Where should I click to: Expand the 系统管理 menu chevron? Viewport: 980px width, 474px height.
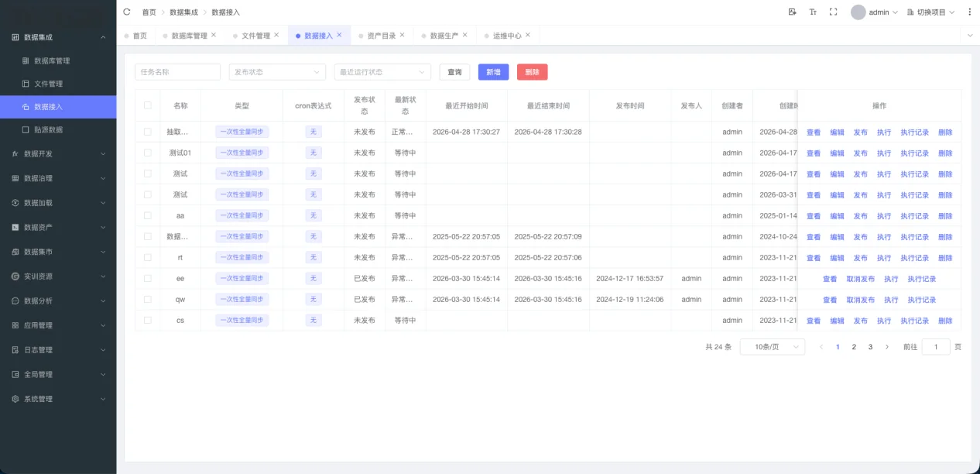[103, 399]
